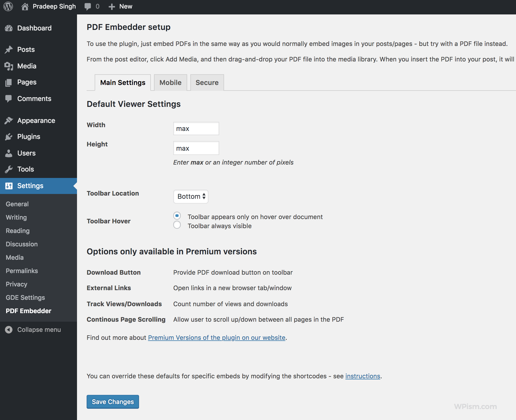Open the Premium Versions link
This screenshot has height=420, width=516.
tap(216, 337)
